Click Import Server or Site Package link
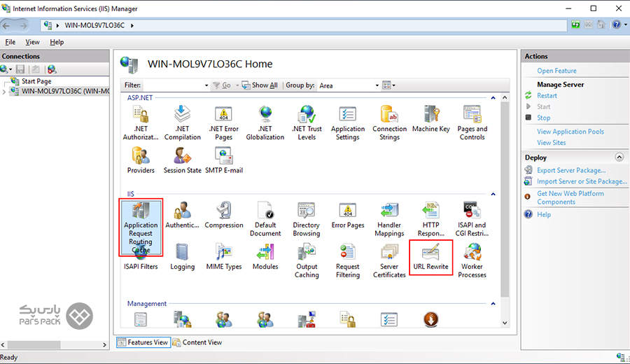The image size is (630, 364). point(582,181)
